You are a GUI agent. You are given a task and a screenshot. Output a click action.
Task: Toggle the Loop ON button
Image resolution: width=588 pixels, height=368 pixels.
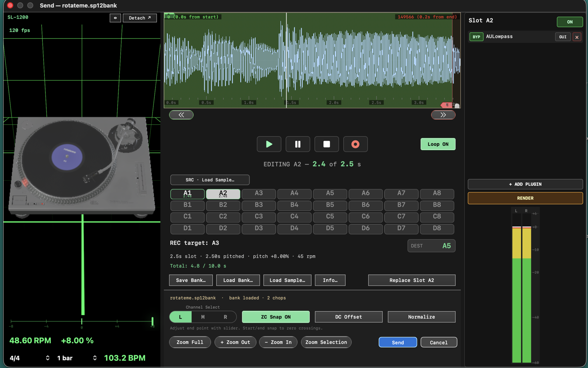coord(438,144)
